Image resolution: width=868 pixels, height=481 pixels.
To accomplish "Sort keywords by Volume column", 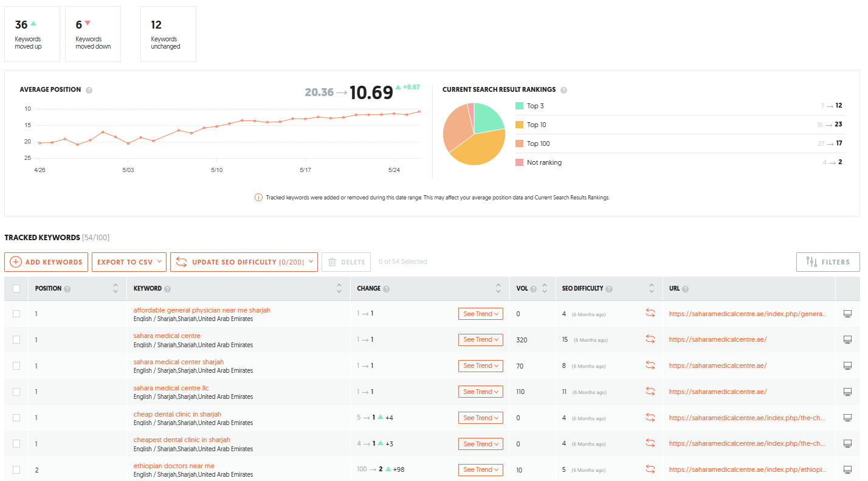I will point(544,288).
